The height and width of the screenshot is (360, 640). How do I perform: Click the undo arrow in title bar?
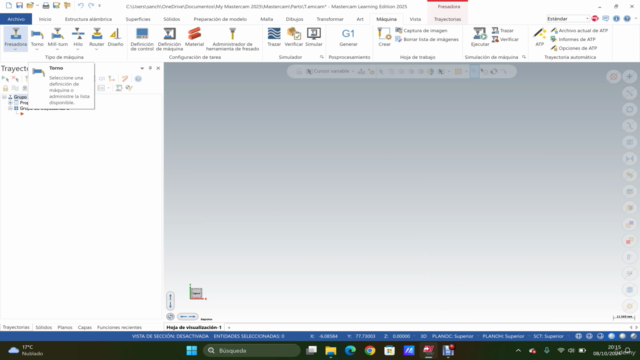(81, 5)
